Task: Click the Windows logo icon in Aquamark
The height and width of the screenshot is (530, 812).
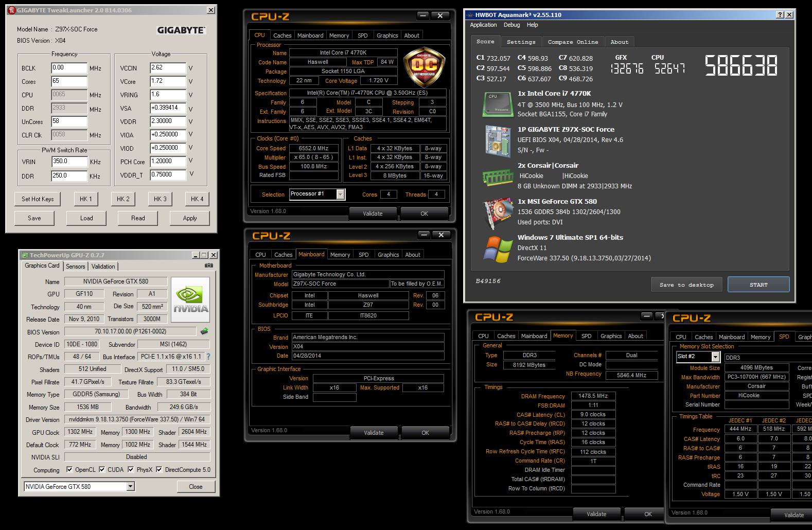Action: coord(498,249)
